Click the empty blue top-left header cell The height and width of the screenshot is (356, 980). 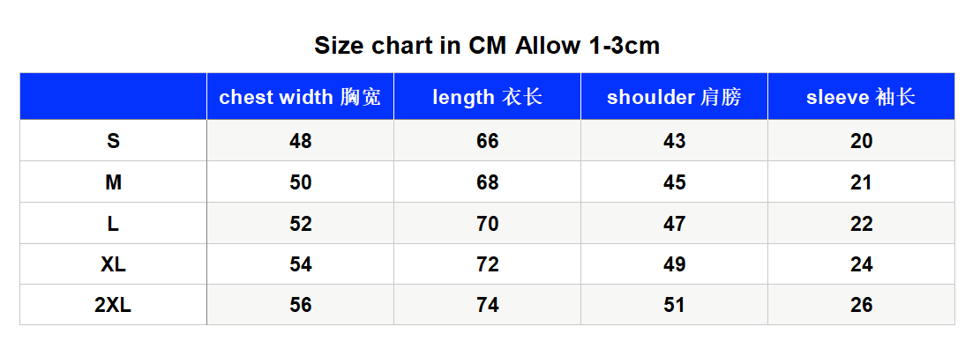pyautogui.click(x=113, y=97)
